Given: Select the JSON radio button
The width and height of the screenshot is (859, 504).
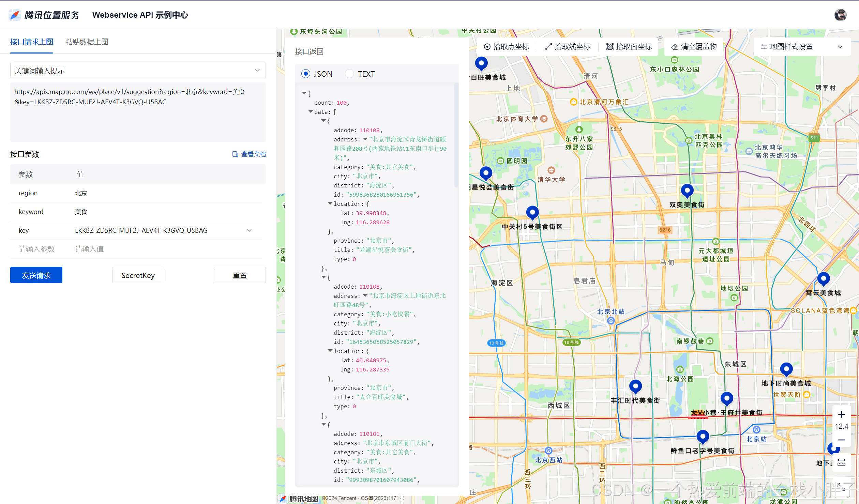Looking at the screenshot, I should tap(306, 74).
